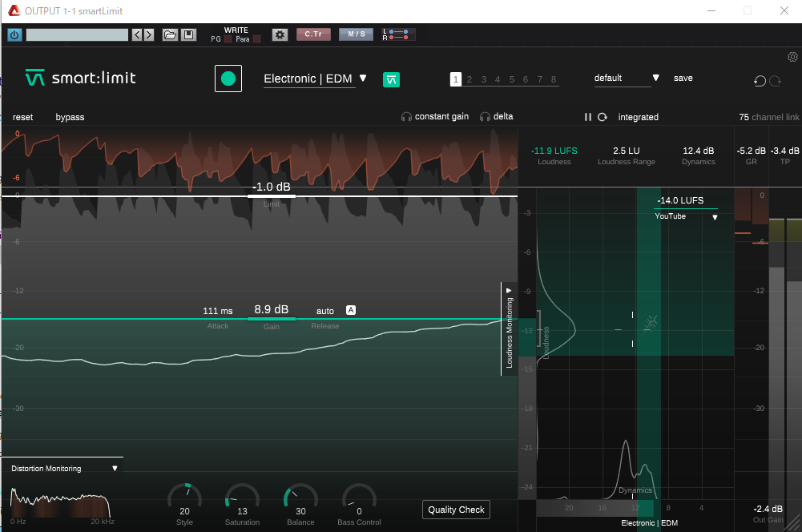Enable delta listening

pos(496,117)
